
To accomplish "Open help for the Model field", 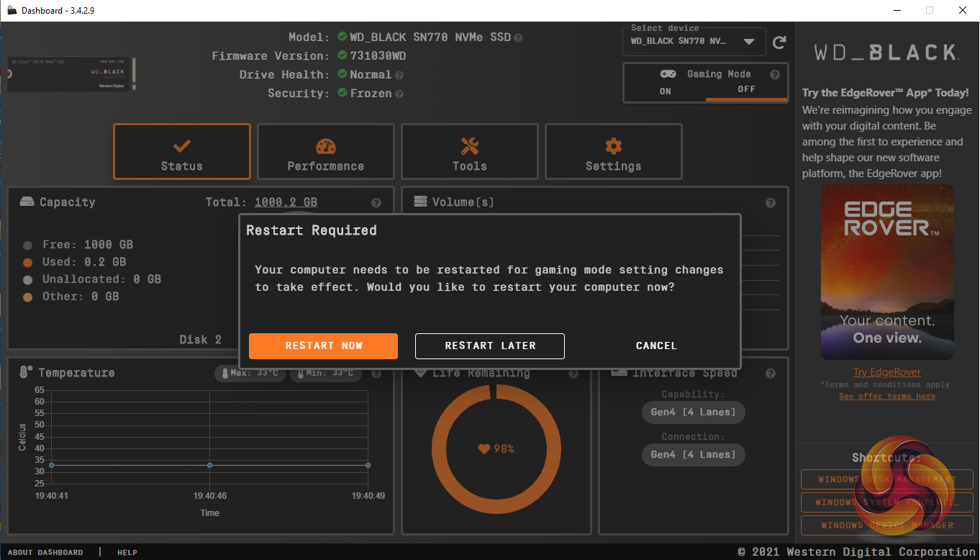I will click(x=518, y=37).
